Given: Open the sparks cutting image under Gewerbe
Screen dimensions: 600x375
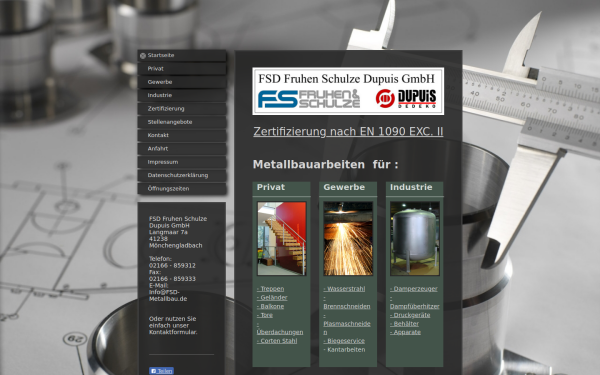Looking at the screenshot, I should [x=348, y=239].
